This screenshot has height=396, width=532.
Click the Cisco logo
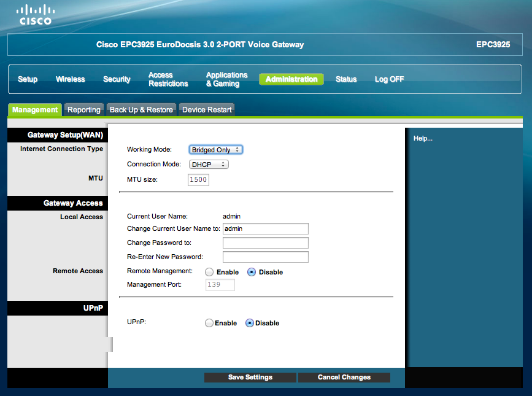(x=36, y=15)
